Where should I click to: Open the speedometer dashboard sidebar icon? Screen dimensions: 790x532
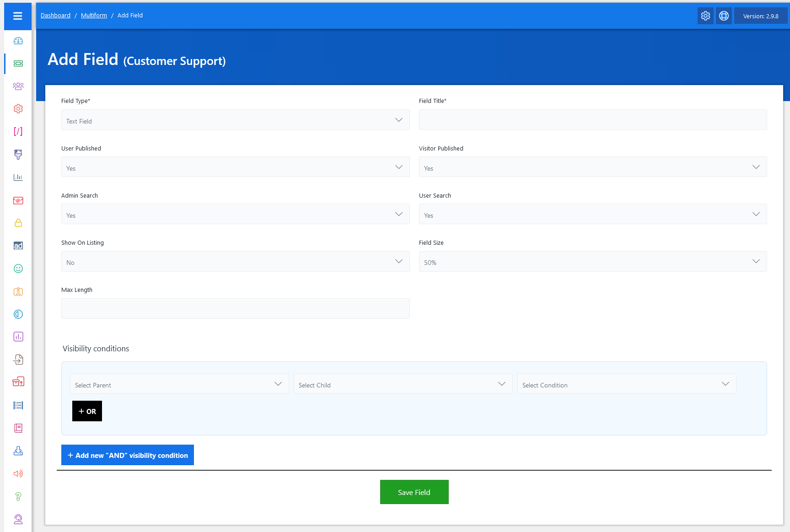18,41
